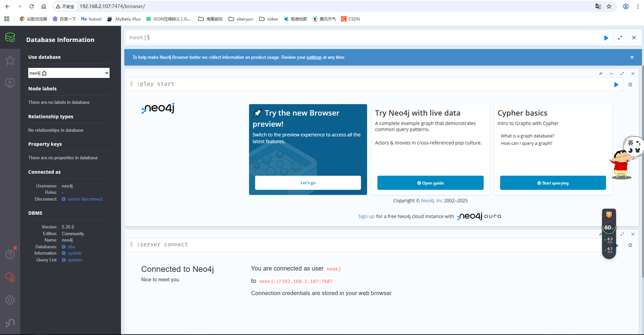Collapse the :play start frame
The height and width of the screenshot is (335, 644).
pos(611,73)
